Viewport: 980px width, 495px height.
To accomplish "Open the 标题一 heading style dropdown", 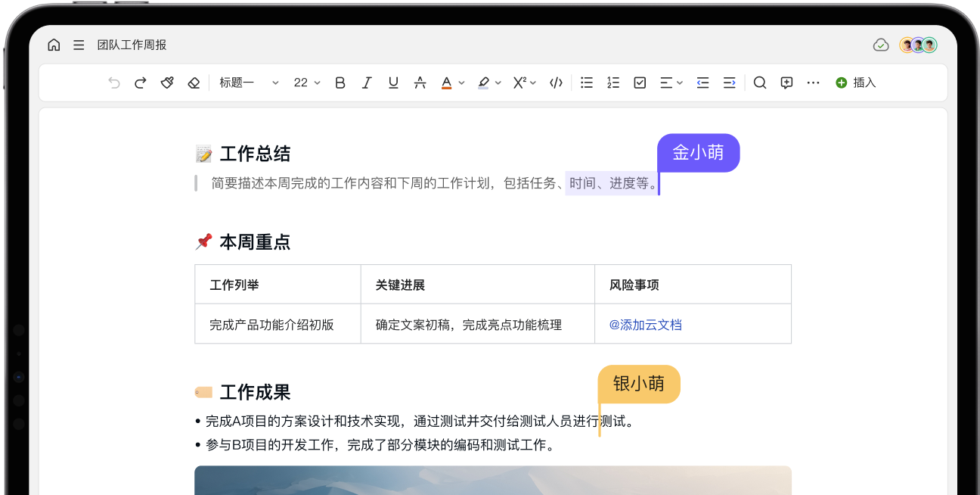I will click(249, 83).
